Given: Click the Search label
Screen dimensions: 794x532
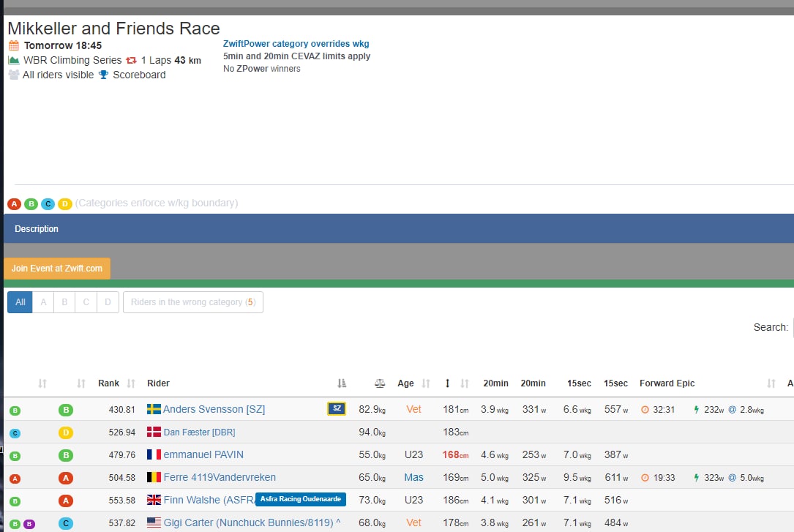Looking at the screenshot, I should click(771, 327).
